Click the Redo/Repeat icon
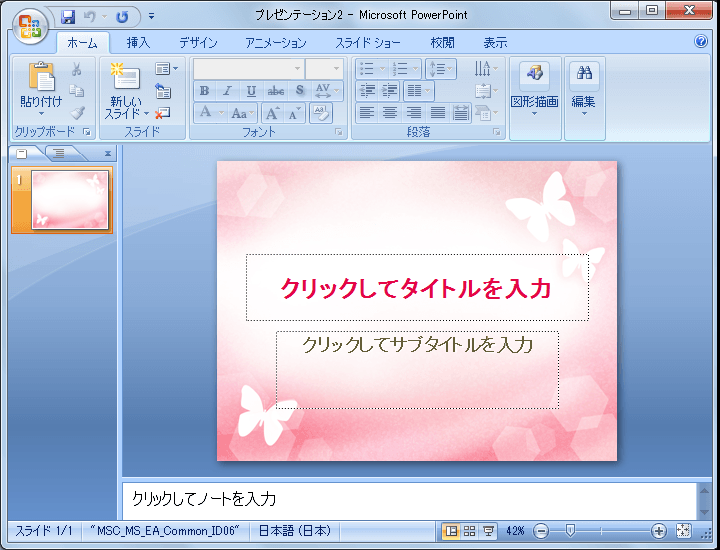Viewport: 720px width, 550px height. [x=122, y=17]
